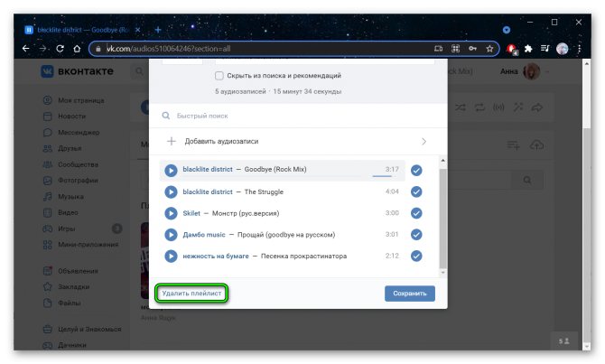Click the password key icon in address bar
The height and width of the screenshot is (364, 605).
[472, 49]
